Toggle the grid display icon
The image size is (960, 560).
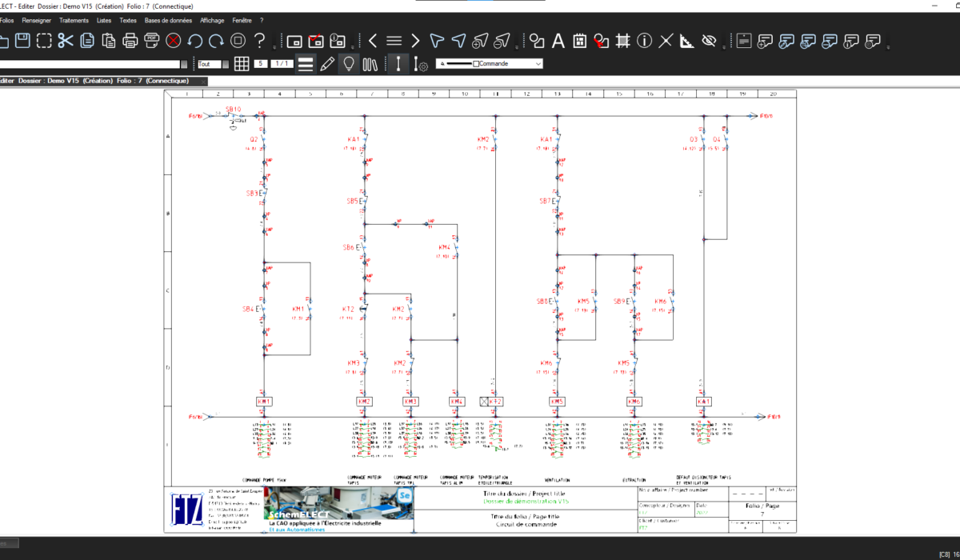pos(241,64)
